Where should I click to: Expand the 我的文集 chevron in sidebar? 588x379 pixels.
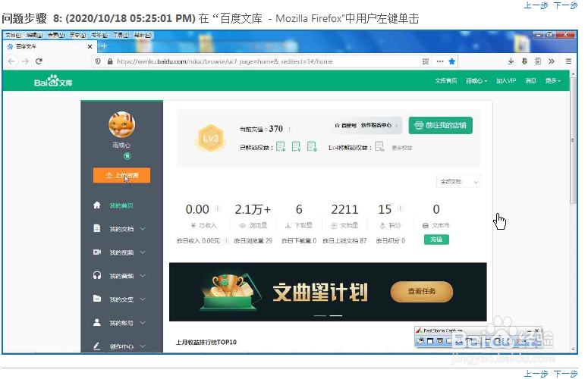coord(143,299)
